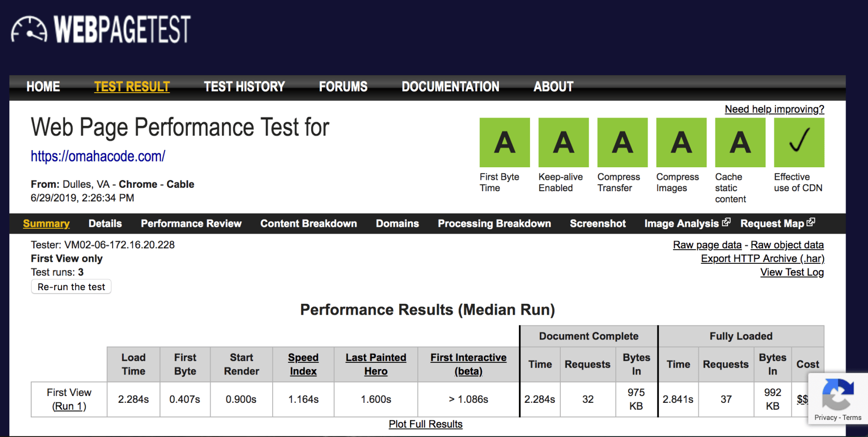
Task: Click the 6/29/2019, 2:26:34 PM timestamp
Action: pos(82,198)
